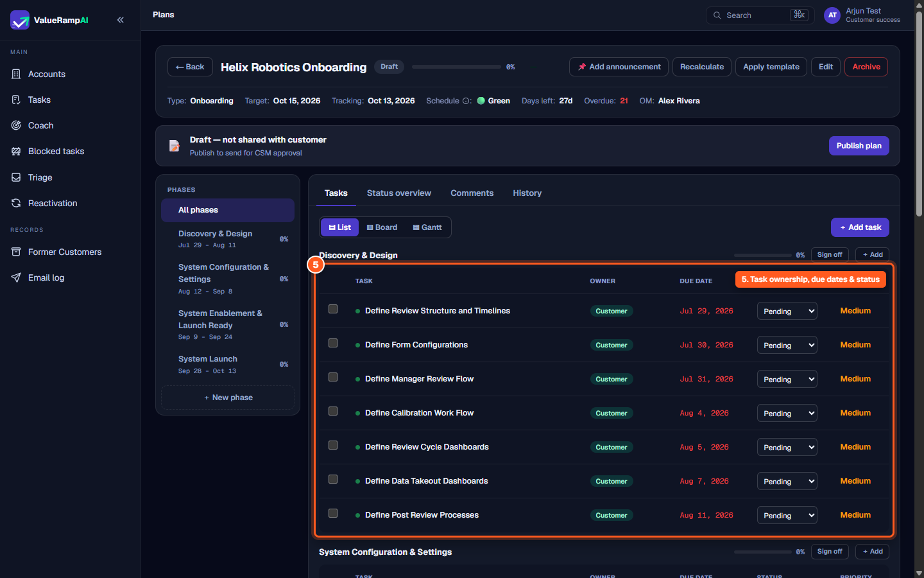Open status dropdown for Define Calibration Work Flow

[787, 414]
